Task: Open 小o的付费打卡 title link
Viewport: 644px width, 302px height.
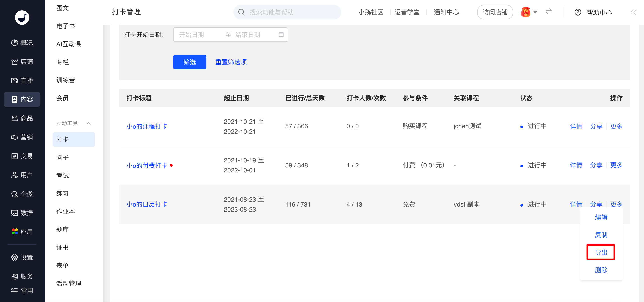Action: (x=147, y=165)
